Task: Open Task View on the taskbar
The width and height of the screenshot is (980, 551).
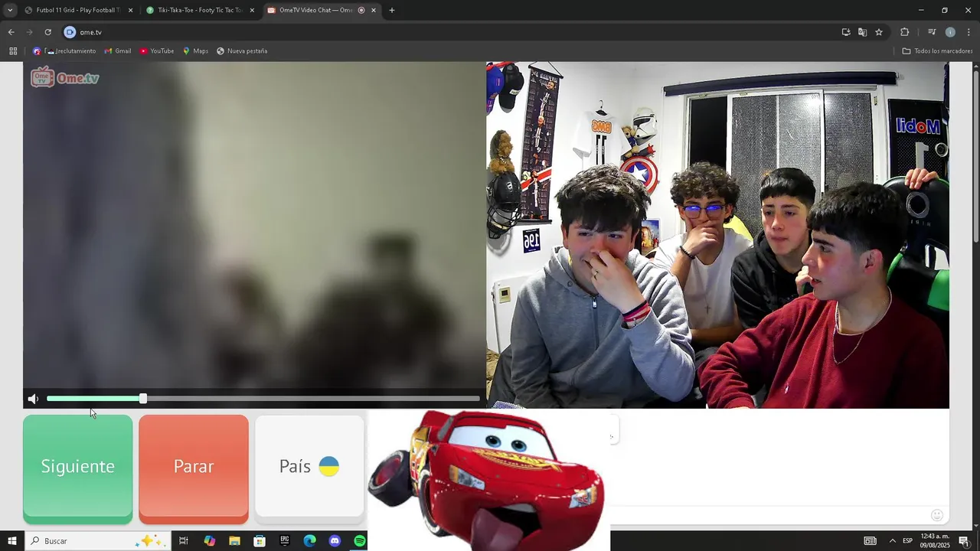Action: click(184, 541)
